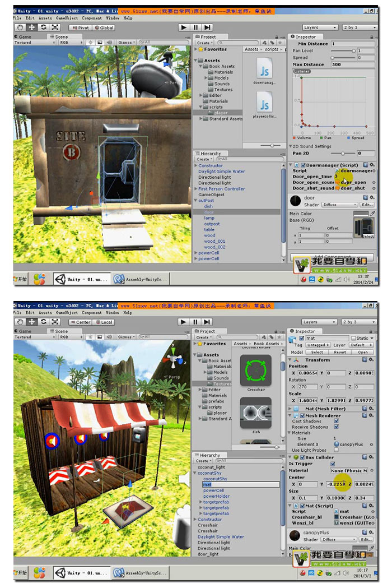This screenshot has width=392, height=588.
Task: Collapse the outPost hierarchy item
Action: [x=195, y=201]
